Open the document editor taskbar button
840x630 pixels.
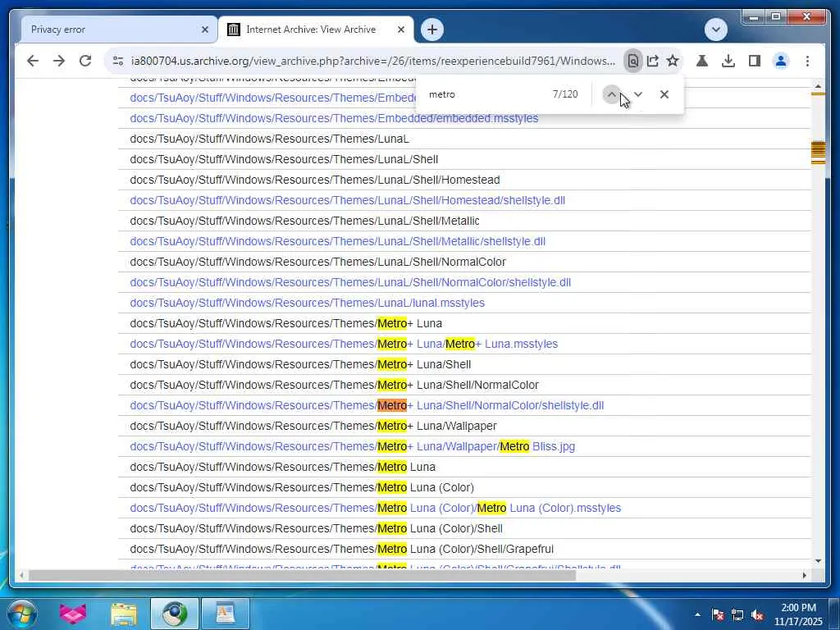pos(226,614)
